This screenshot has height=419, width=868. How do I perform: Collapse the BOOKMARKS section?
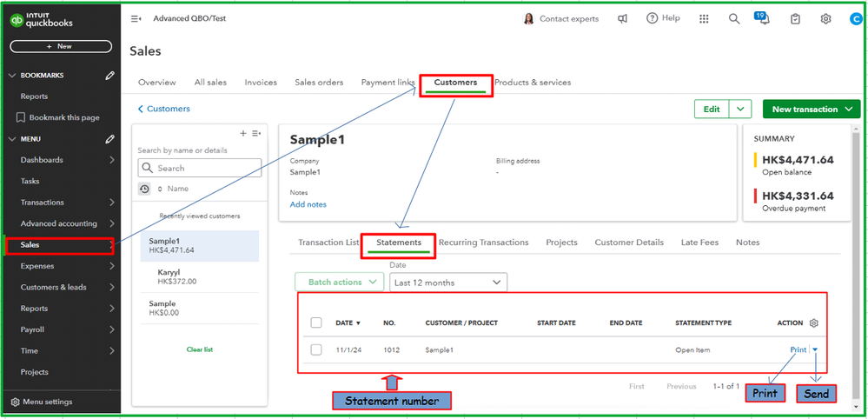coord(13,76)
